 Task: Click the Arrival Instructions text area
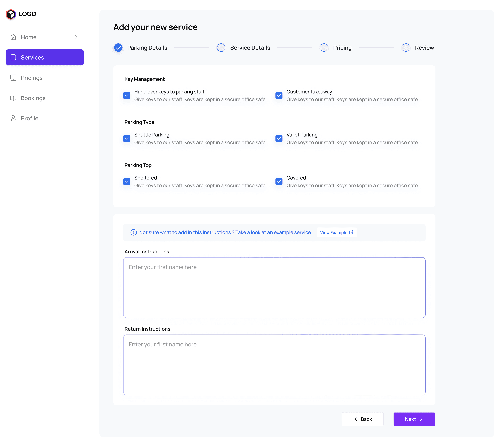(x=274, y=287)
